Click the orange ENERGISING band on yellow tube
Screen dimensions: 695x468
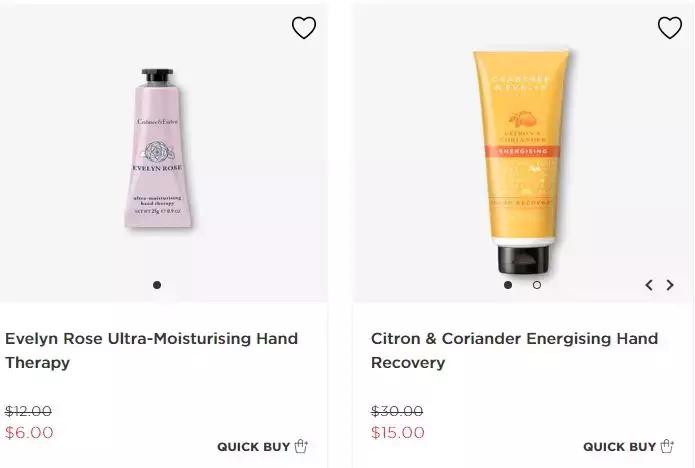coord(522,151)
